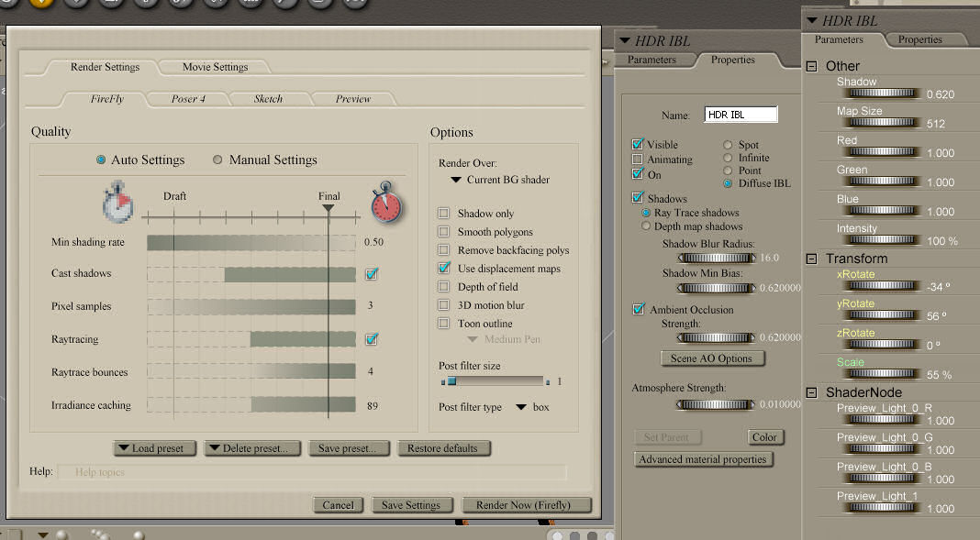Screen dimensions: 980x540
Task: Toggle the Visible checkbox for HDR IBL
Action: (638, 144)
